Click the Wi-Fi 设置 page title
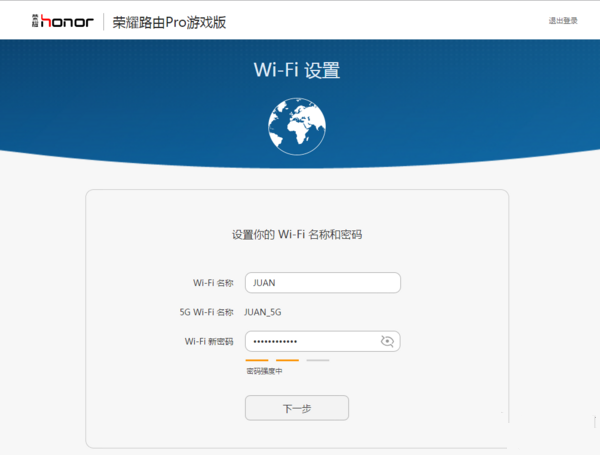 (x=296, y=71)
